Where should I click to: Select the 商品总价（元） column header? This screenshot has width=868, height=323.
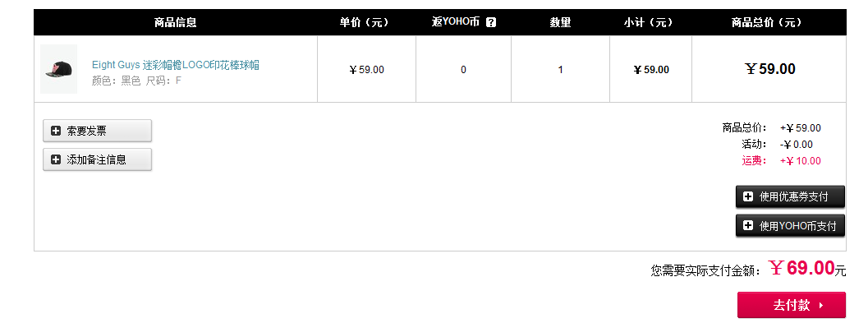[767, 23]
